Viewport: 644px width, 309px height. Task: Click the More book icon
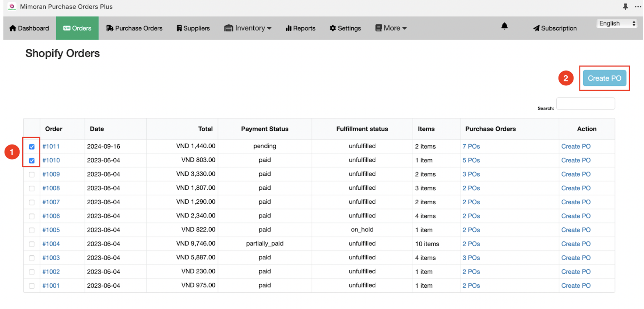coord(378,28)
